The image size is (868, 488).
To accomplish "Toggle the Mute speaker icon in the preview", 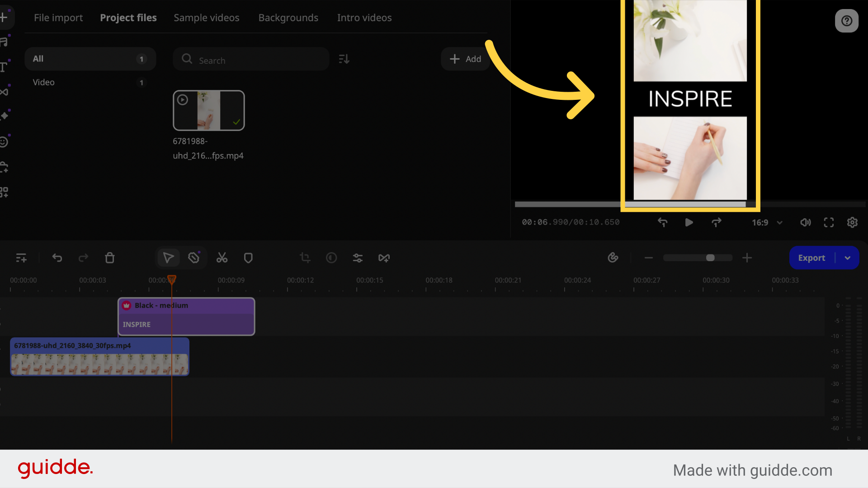I will (x=806, y=222).
